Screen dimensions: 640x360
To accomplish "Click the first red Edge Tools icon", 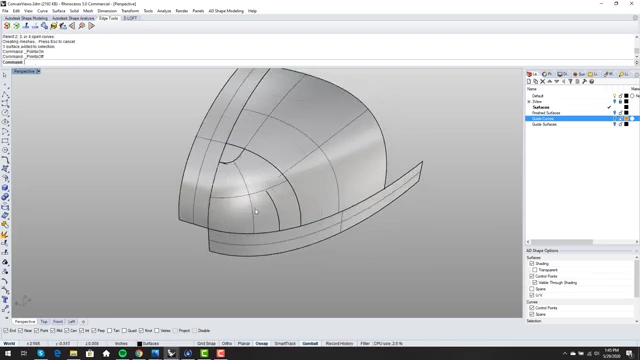I will coord(7,26).
